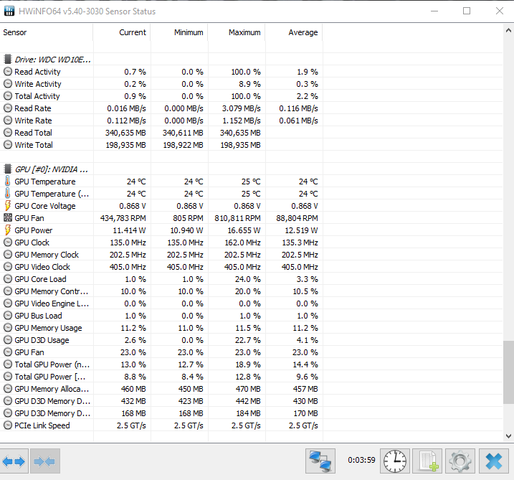This screenshot has height=480, width=514.
Task: Click the clock reset timer button
Action: pos(395,461)
